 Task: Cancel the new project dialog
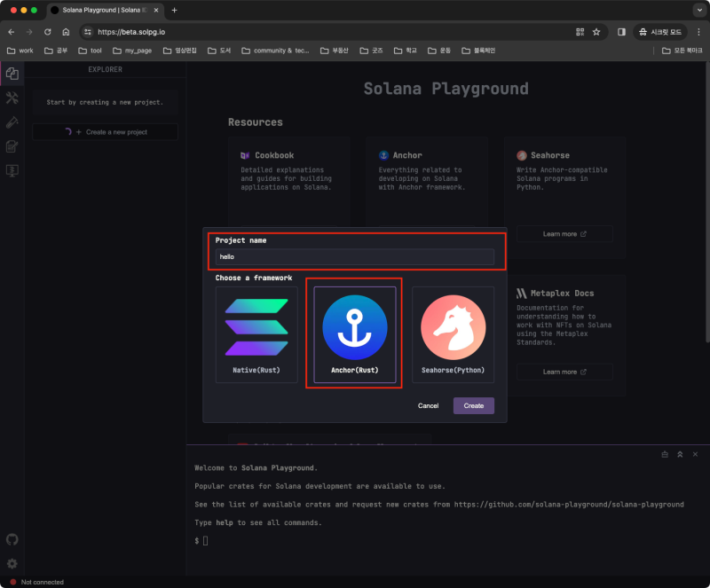428,405
